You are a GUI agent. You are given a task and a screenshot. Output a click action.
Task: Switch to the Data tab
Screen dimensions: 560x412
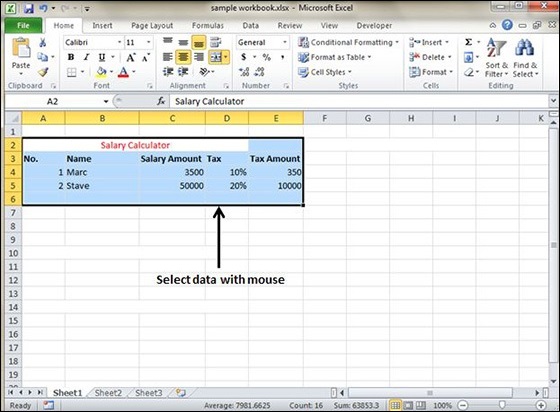click(250, 26)
